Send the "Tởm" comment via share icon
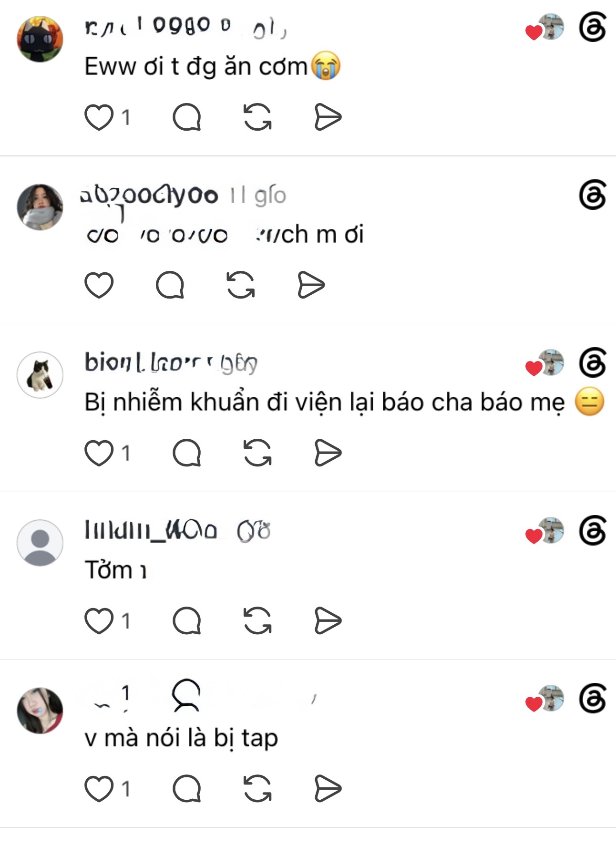The width and height of the screenshot is (616, 846). 328,621
